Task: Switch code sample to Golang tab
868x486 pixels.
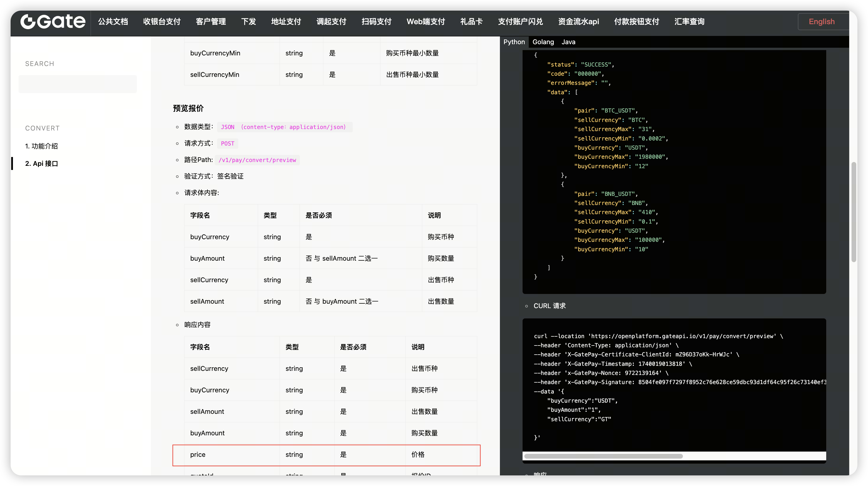Action: point(543,42)
